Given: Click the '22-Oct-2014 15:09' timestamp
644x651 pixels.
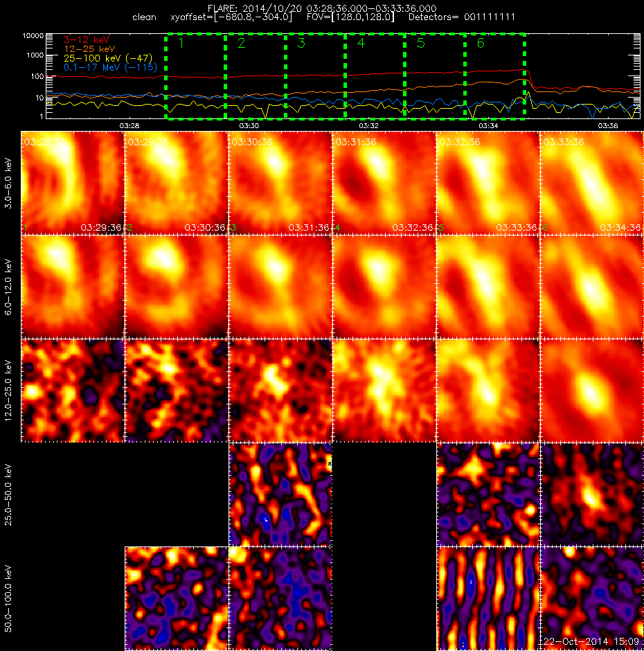Looking at the screenshot, I should [x=591, y=641].
